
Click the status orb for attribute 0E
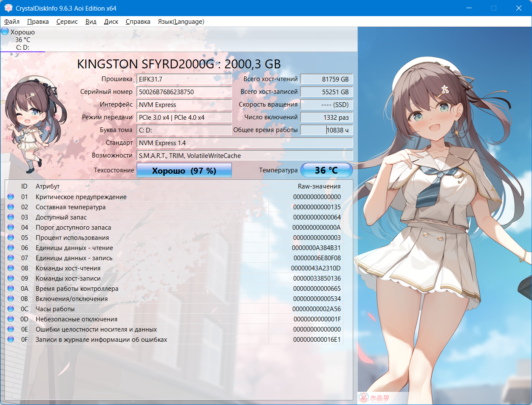11,329
